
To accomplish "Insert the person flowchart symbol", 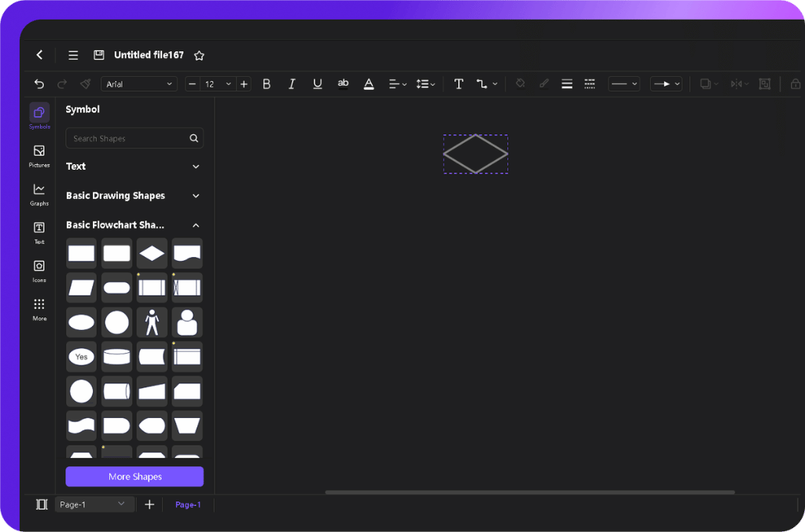I will pyautogui.click(x=152, y=321).
